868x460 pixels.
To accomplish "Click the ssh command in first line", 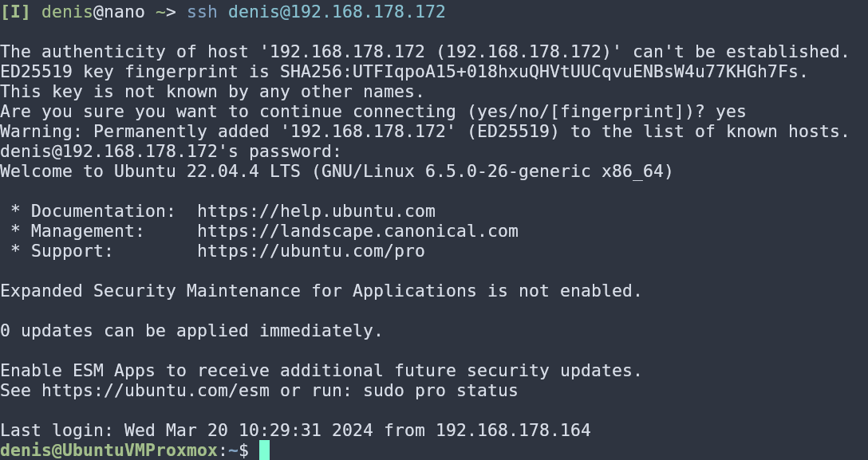I will (202, 12).
